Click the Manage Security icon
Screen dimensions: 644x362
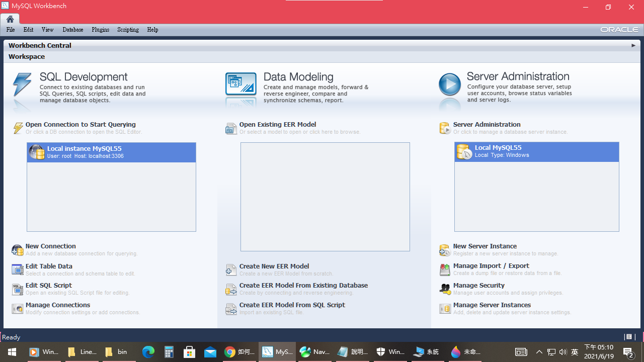[445, 289]
